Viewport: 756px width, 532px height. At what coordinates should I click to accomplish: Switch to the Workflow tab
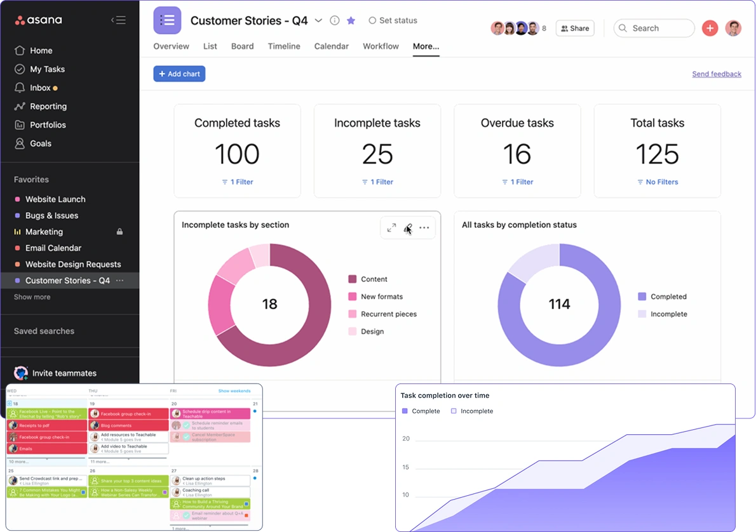381,46
